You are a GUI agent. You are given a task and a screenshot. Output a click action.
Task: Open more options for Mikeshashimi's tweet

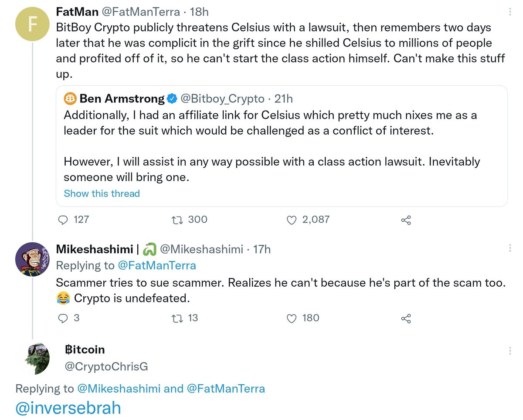tap(510, 248)
